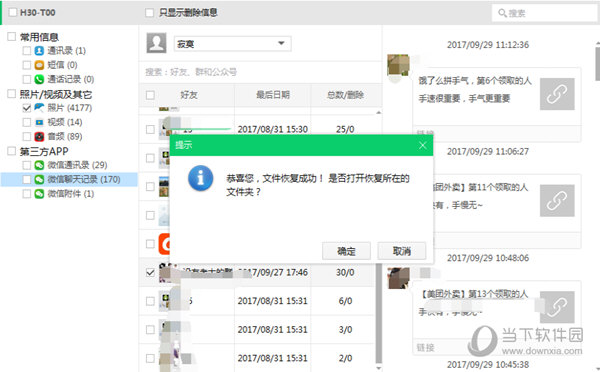Click the 25/0 count cell
The width and height of the screenshot is (600, 372).
345,129
